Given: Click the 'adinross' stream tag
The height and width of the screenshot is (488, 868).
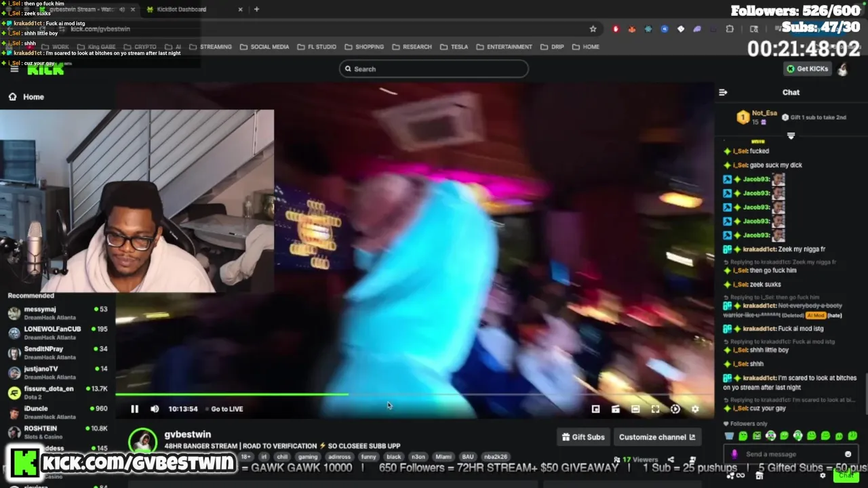Looking at the screenshot, I should 339,457.
